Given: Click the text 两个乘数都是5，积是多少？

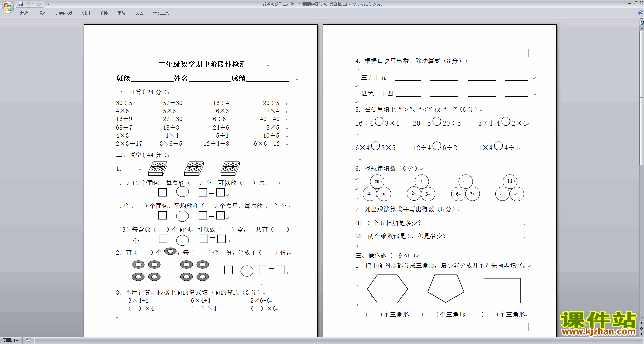Looking at the screenshot, I should pyautogui.click(x=407, y=236).
